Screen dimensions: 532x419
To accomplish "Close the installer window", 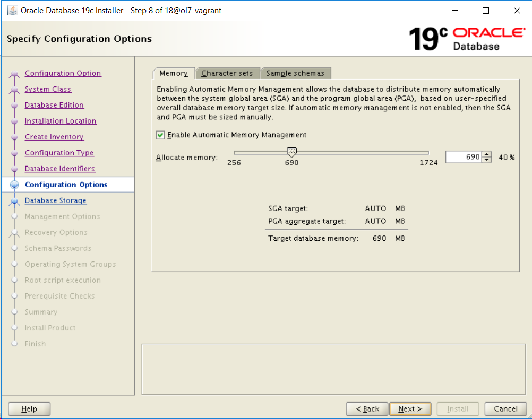I will (x=517, y=11).
